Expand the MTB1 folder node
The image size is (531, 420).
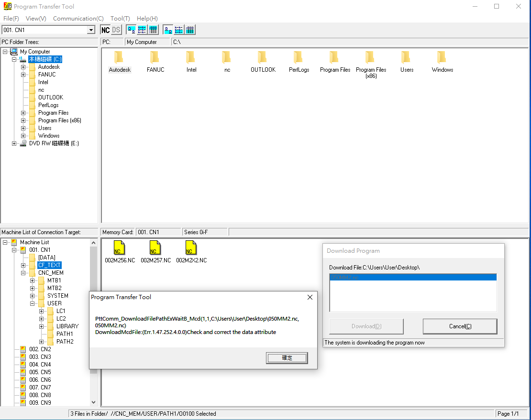[x=33, y=280]
